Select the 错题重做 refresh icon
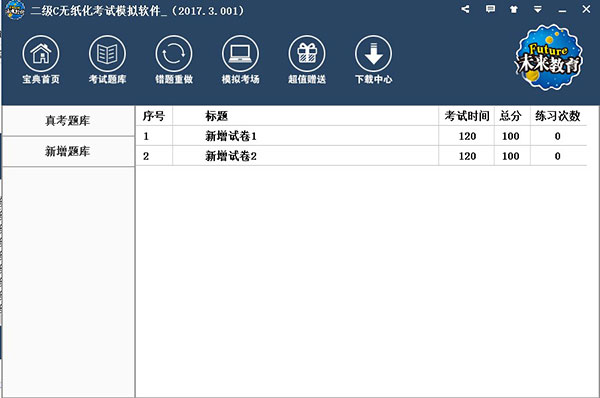This screenshot has width=600, height=398. [x=174, y=54]
